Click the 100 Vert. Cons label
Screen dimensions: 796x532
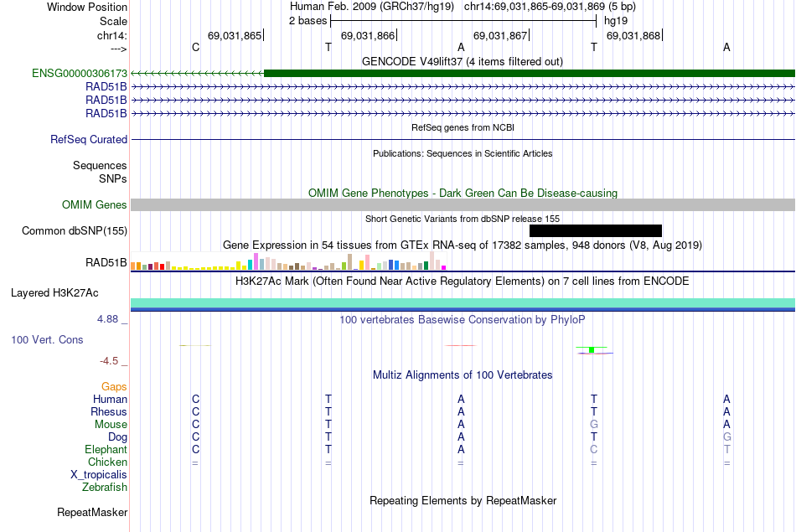click(x=47, y=339)
